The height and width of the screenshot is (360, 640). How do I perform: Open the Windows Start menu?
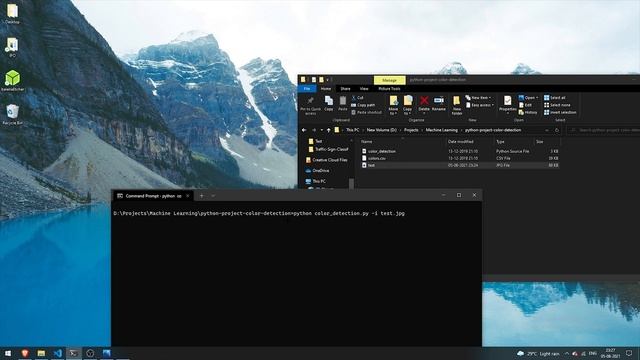click(8, 353)
